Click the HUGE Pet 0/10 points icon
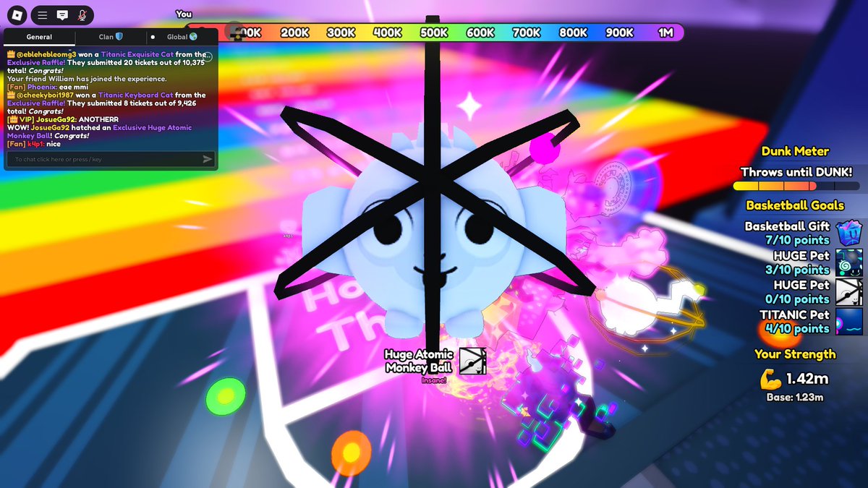Viewport: 868px width, 488px height. tap(849, 292)
